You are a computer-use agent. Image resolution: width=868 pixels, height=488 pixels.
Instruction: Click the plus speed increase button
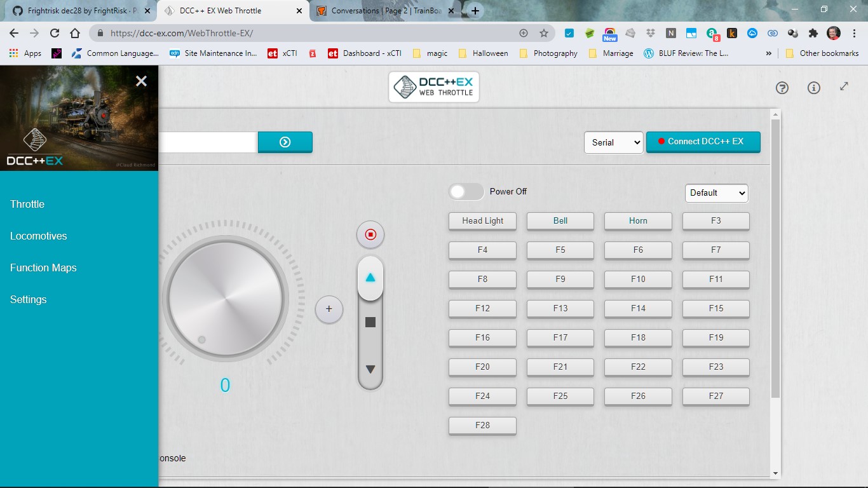(329, 309)
